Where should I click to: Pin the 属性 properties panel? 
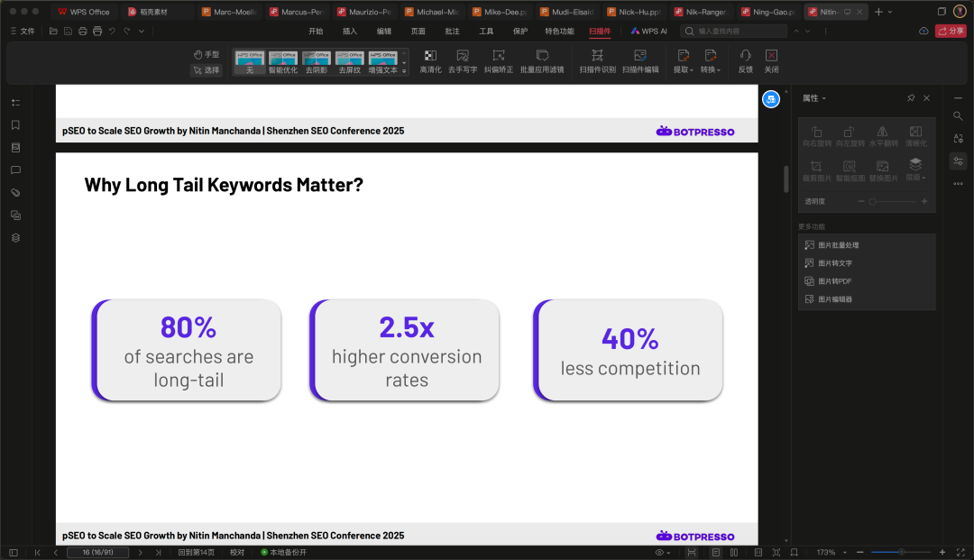tap(911, 98)
